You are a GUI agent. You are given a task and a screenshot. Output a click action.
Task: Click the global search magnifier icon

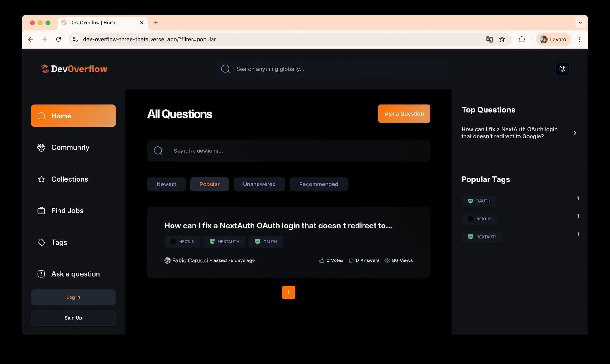click(x=226, y=69)
